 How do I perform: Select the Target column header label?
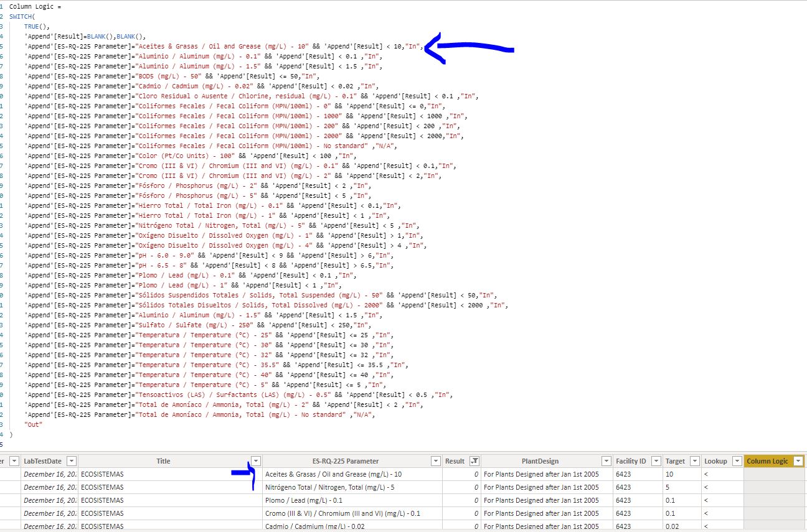[675, 461]
